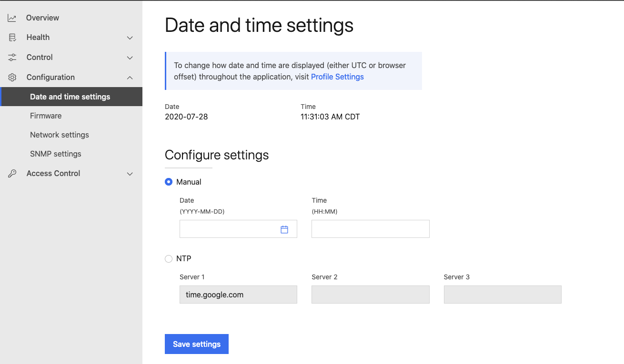
Task: Click the Control sliders icon
Action: point(12,57)
